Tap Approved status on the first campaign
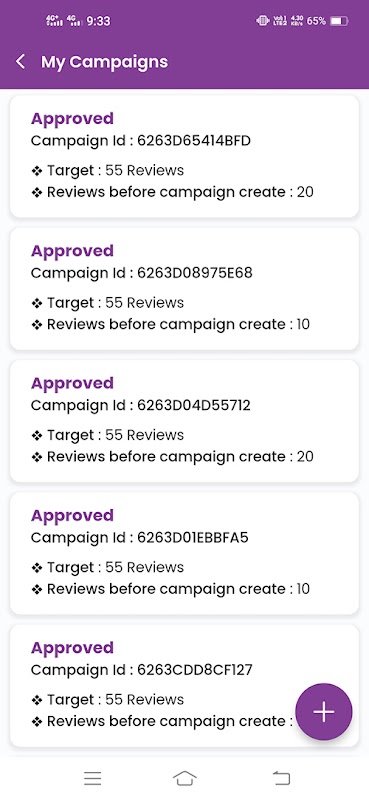The width and height of the screenshot is (369, 800). click(x=72, y=119)
